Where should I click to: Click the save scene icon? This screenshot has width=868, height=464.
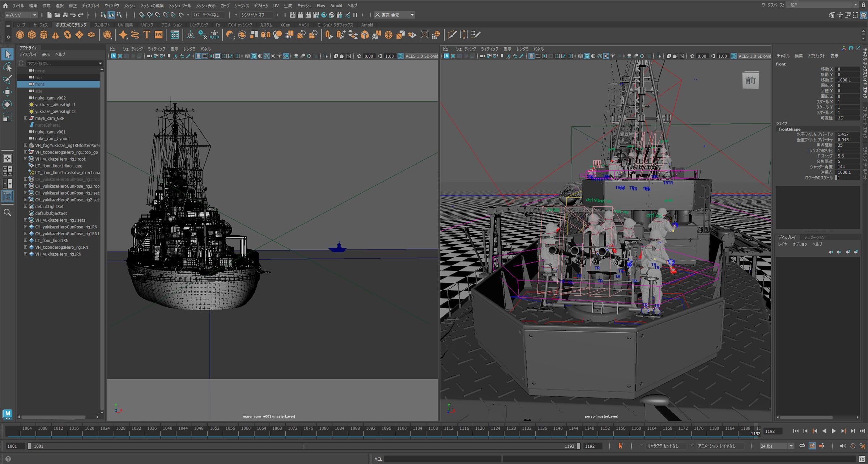tap(65, 15)
